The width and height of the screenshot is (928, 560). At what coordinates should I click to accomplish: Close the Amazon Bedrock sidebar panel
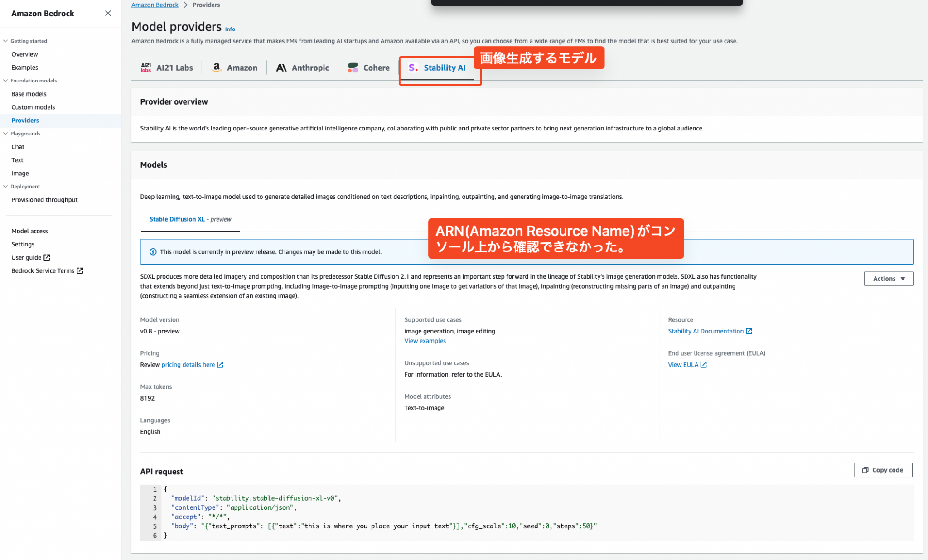pyautogui.click(x=107, y=13)
